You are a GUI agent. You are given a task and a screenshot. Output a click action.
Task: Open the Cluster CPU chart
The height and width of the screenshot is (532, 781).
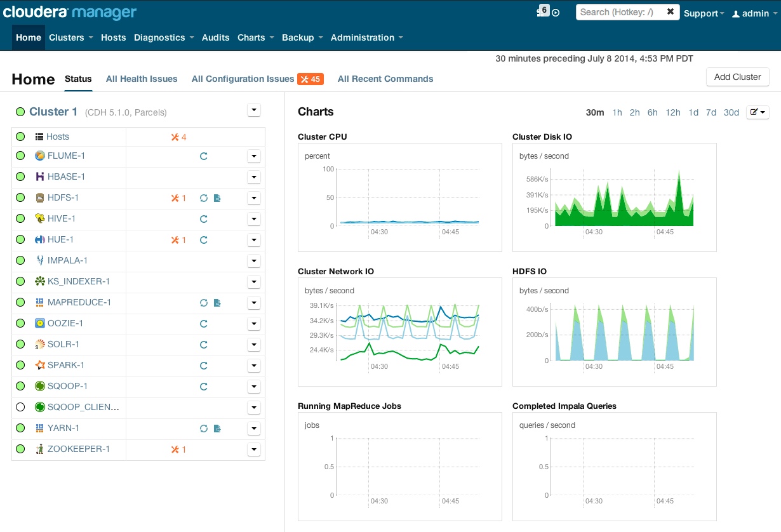(x=400, y=197)
